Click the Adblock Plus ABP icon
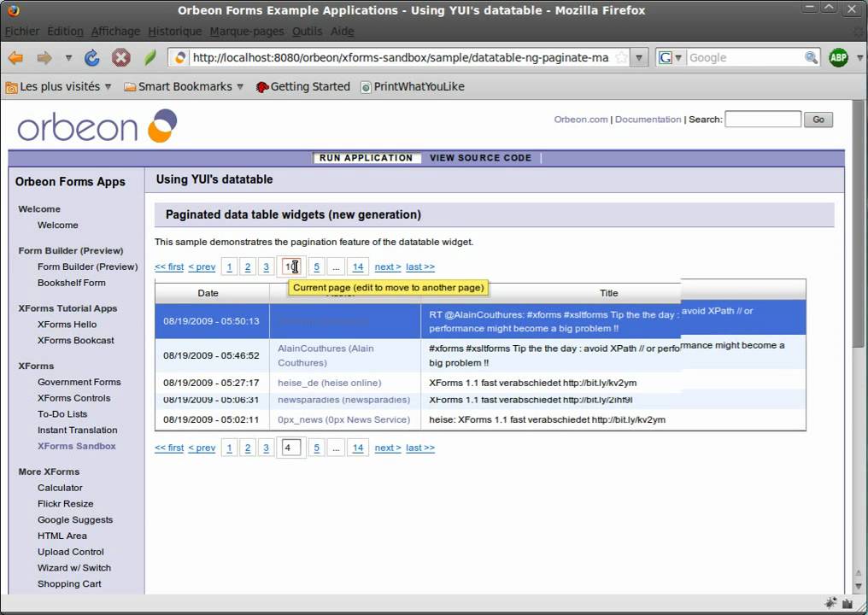868x615 pixels. (x=838, y=57)
